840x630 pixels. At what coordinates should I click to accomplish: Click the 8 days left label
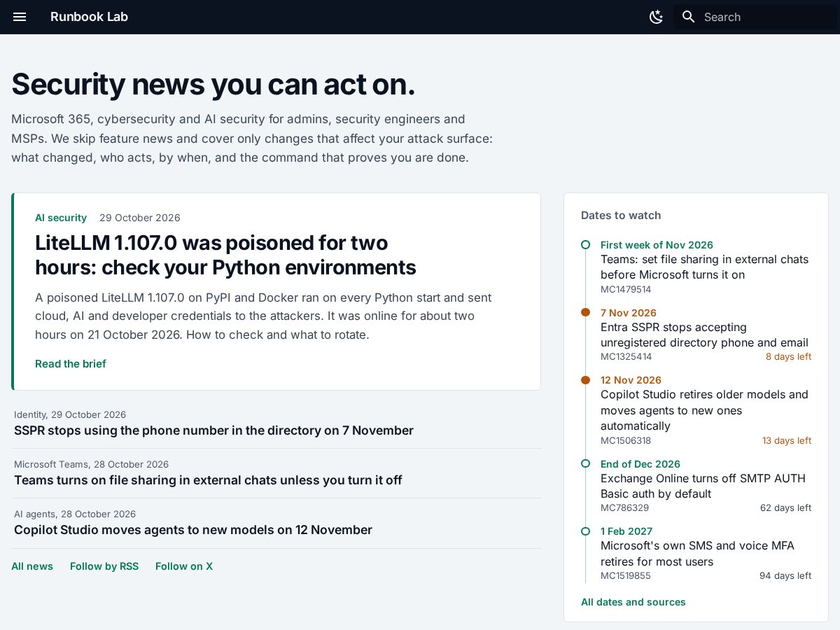[788, 356]
